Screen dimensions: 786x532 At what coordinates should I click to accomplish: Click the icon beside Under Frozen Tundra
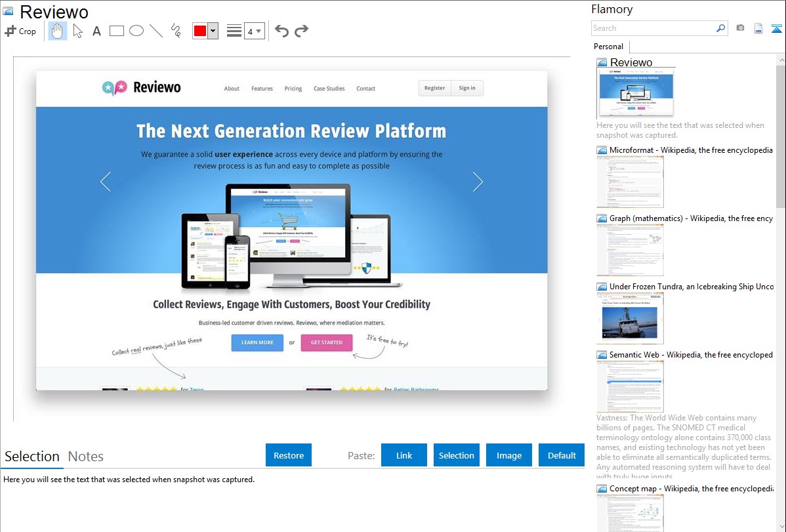(602, 286)
